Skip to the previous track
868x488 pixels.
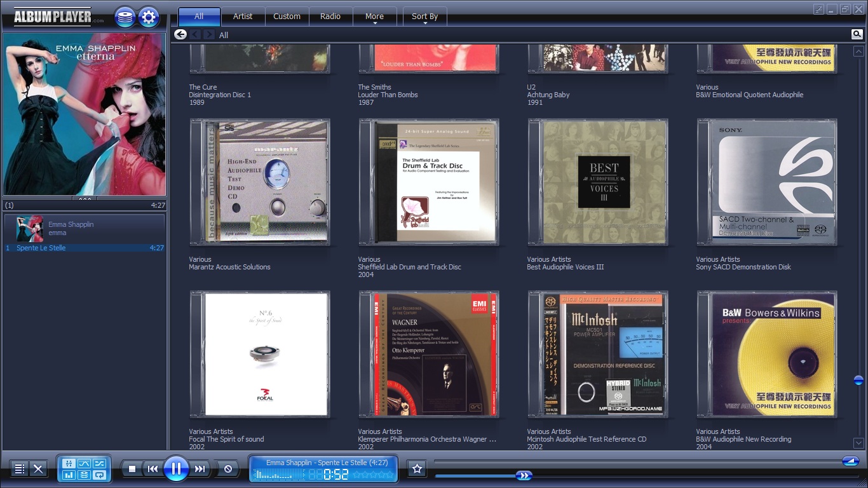[153, 469]
